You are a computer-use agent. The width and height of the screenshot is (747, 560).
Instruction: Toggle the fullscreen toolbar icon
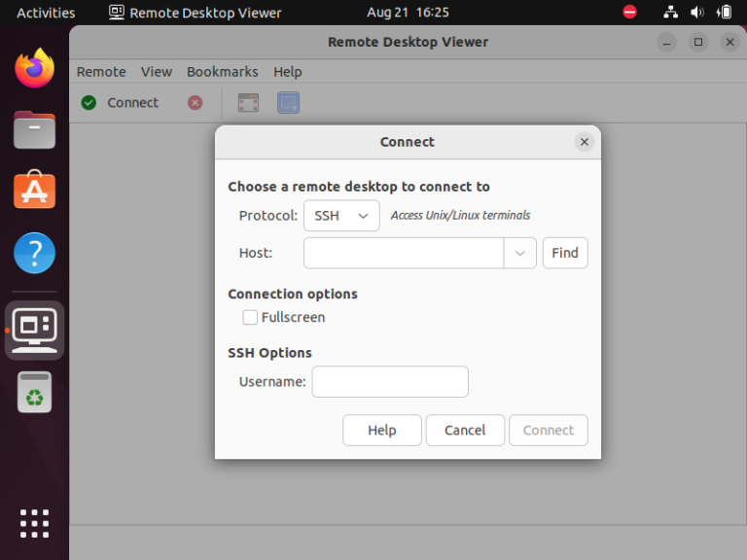coord(248,102)
